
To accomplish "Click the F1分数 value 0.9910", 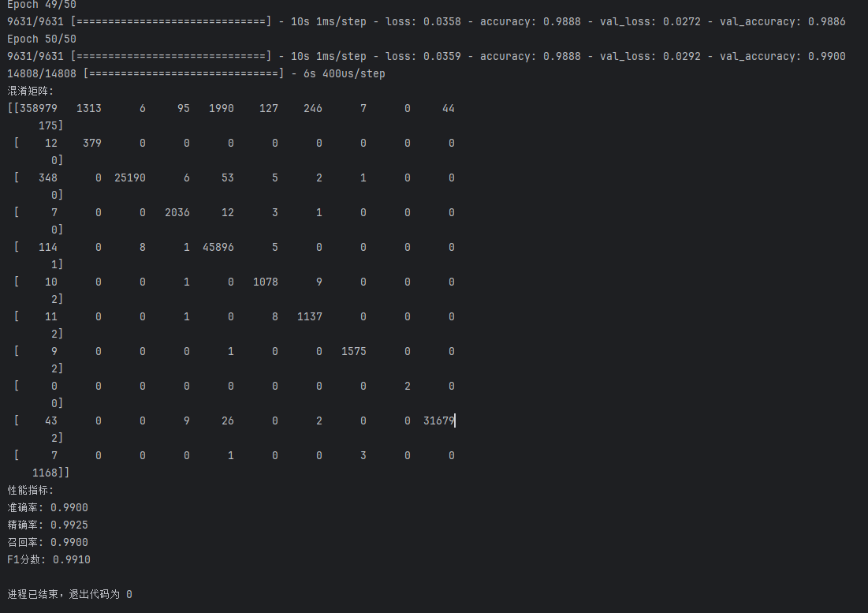I will pos(71,559).
